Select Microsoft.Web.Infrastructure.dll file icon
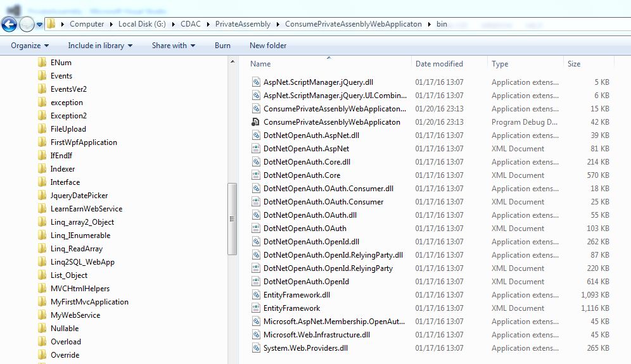 point(255,334)
